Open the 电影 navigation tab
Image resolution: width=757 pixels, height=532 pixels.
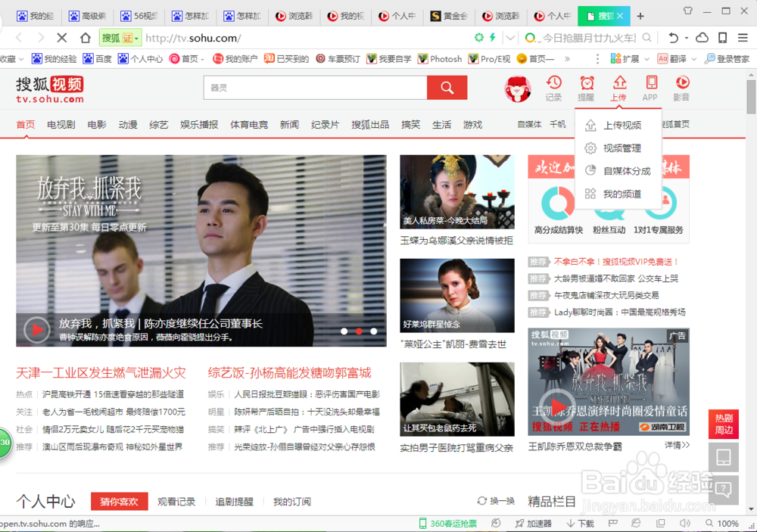[97, 125]
